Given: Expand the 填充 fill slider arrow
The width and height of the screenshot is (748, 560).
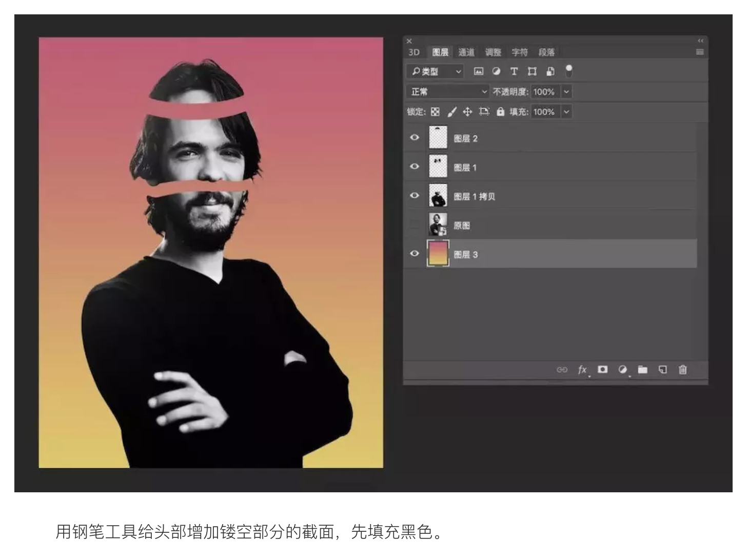Looking at the screenshot, I should (x=566, y=112).
